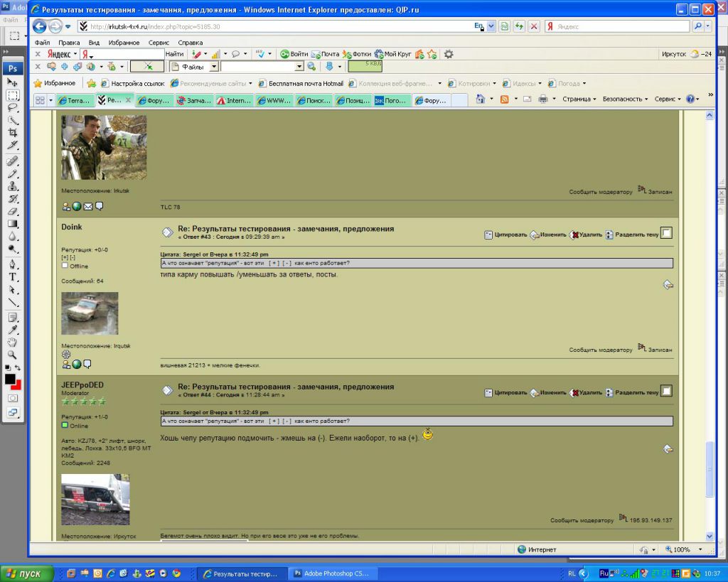Select the Crop tool in Photoshop toolbar
The width and height of the screenshot is (728, 582).
[13, 133]
